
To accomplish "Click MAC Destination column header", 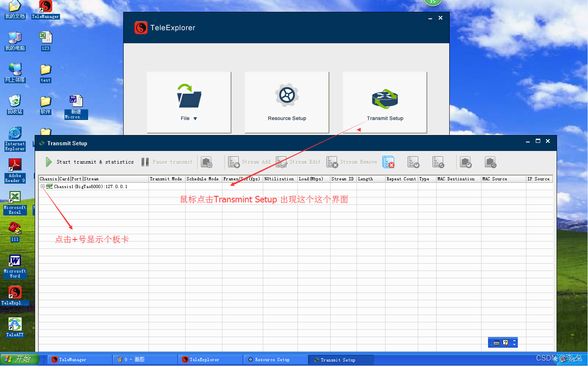I will 459,179.
